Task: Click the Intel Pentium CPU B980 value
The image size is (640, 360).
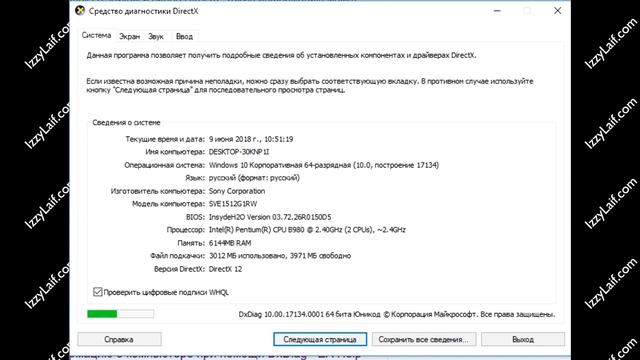Action: click(307, 230)
